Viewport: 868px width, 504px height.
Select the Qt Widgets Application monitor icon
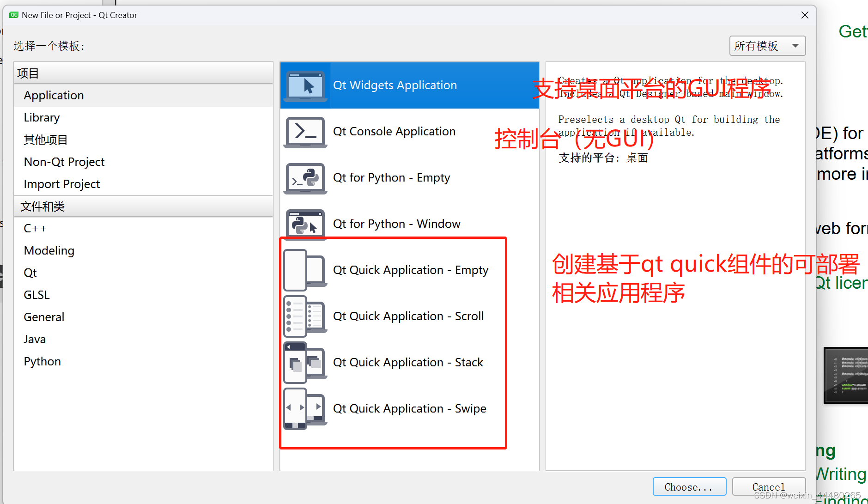[305, 86]
